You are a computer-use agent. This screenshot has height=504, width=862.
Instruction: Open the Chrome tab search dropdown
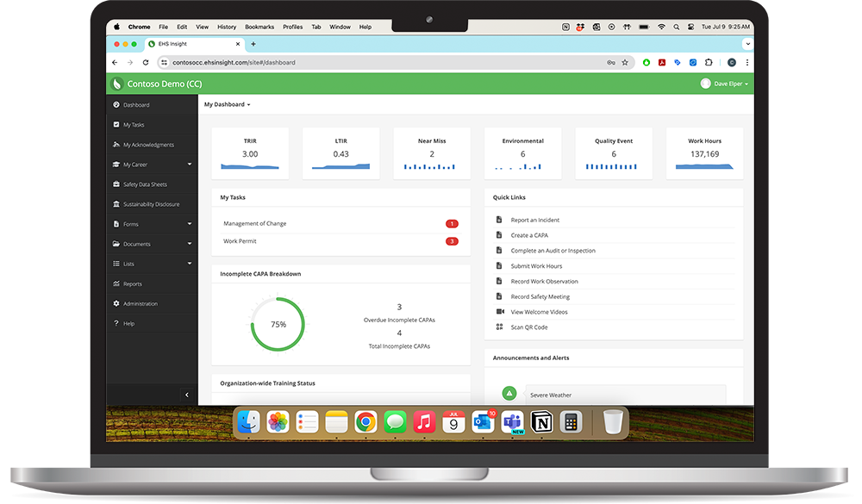click(x=747, y=44)
